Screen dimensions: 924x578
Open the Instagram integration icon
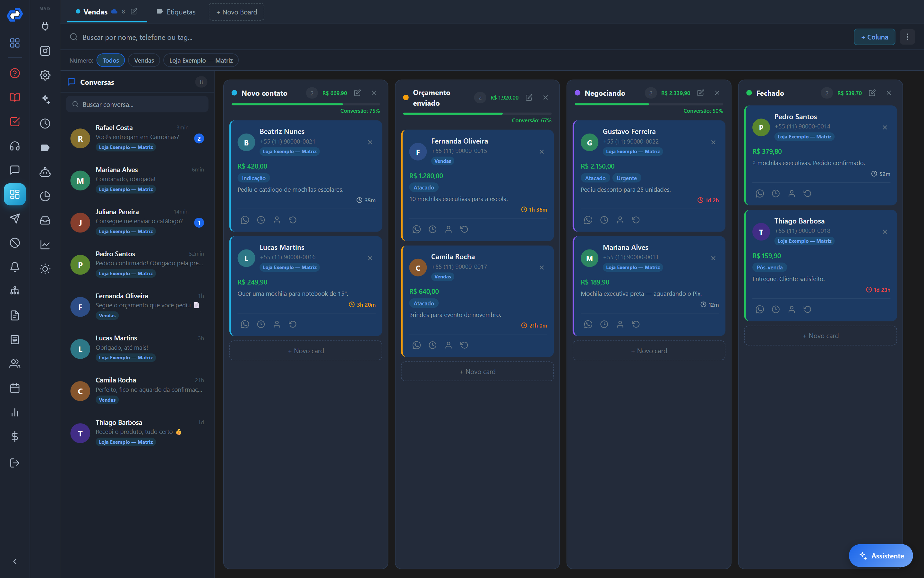(x=45, y=51)
